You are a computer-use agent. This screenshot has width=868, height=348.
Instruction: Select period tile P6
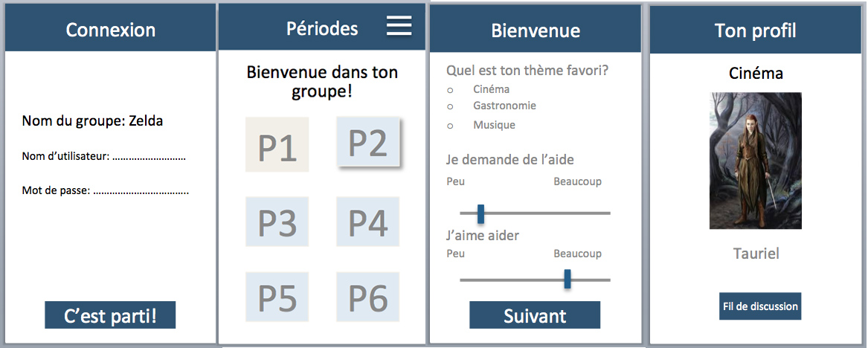[x=367, y=297]
